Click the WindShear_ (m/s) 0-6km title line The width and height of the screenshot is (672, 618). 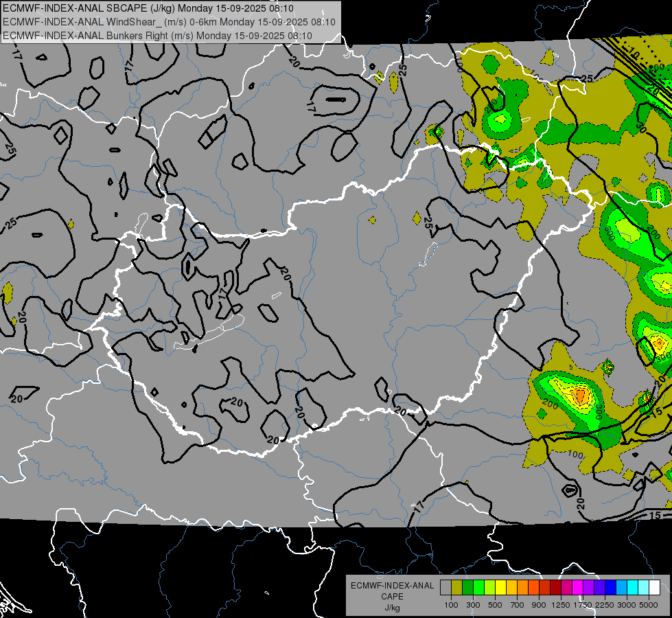[x=169, y=22]
